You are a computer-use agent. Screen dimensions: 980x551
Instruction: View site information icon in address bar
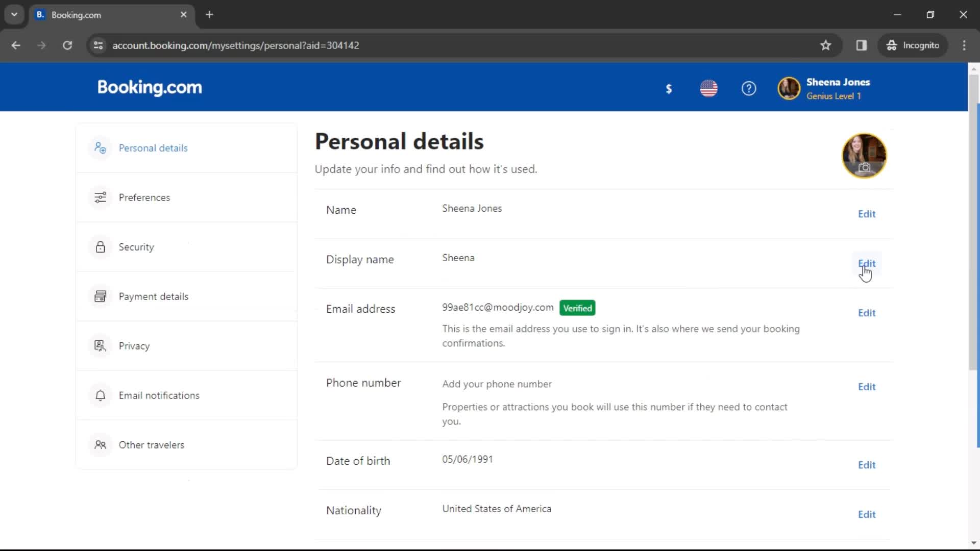pos(99,45)
